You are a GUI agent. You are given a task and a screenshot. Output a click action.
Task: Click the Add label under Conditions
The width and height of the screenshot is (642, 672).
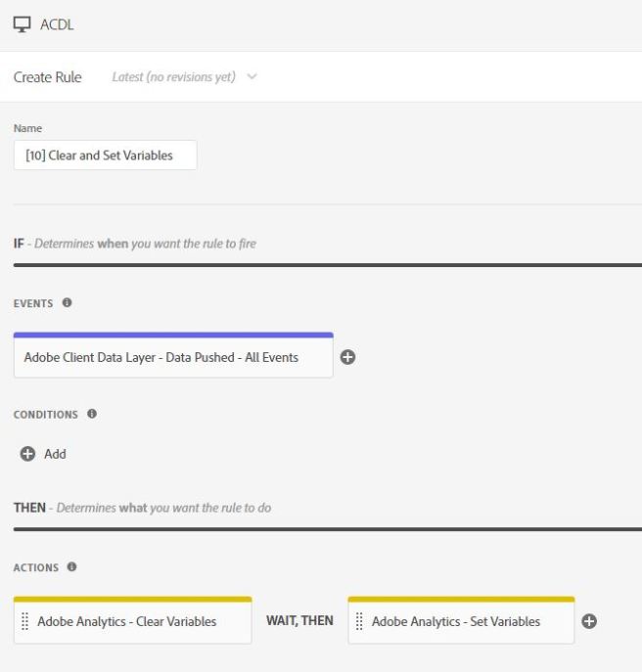(x=55, y=454)
